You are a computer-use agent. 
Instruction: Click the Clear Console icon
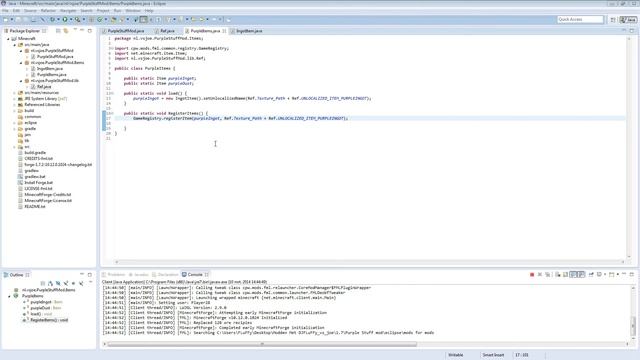tap(558, 275)
